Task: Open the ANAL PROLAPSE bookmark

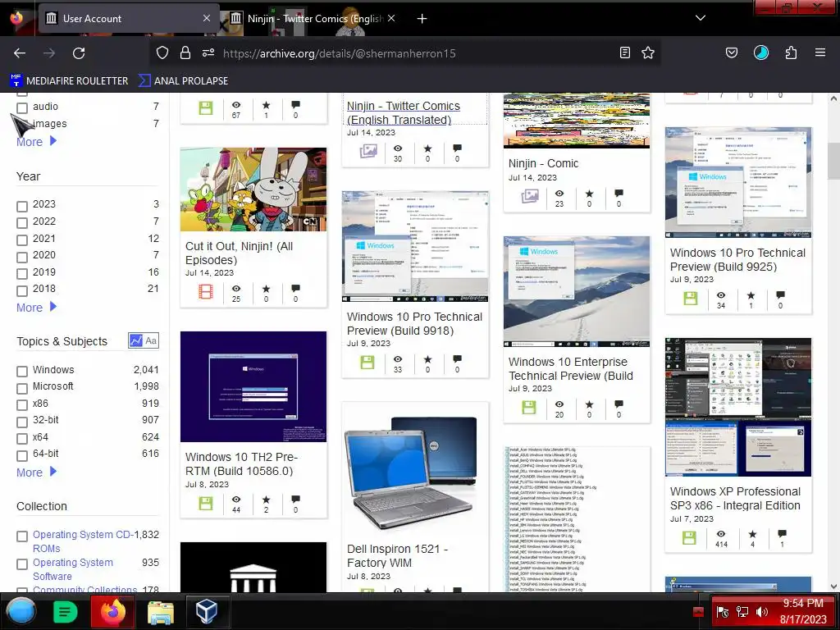Action: (183, 81)
